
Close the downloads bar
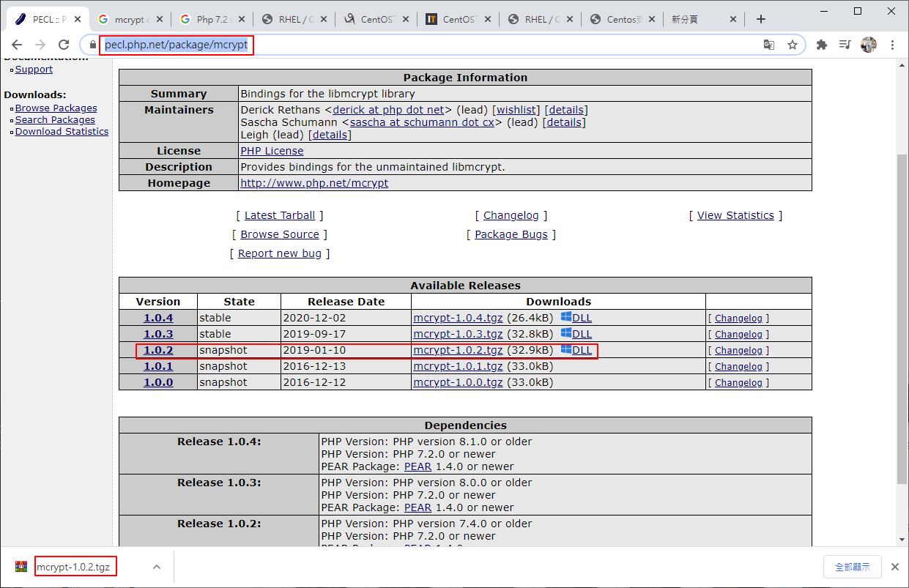coord(894,567)
